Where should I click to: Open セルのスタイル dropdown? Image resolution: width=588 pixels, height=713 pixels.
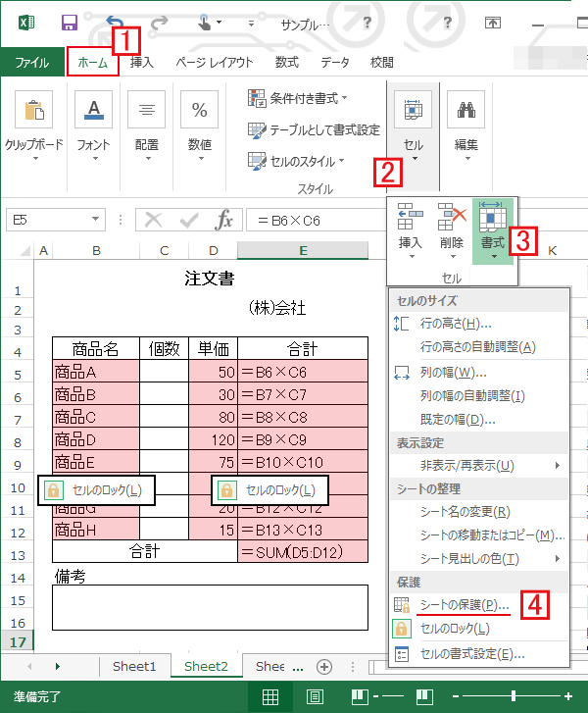[x=296, y=162]
